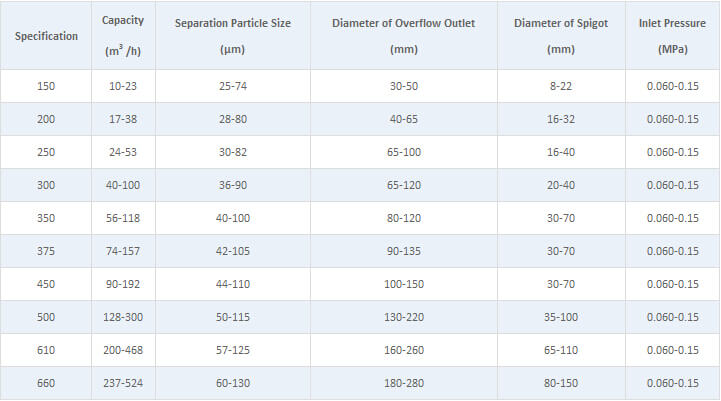Screen dimensions: 721x401
Task: Click spigot diameter cell 80-150
Action: click(x=560, y=383)
